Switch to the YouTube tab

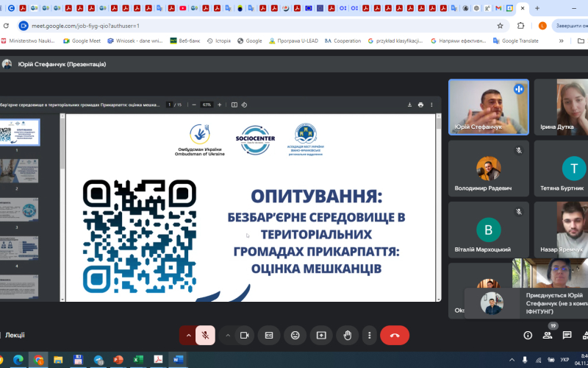pyautogui.click(x=182, y=8)
